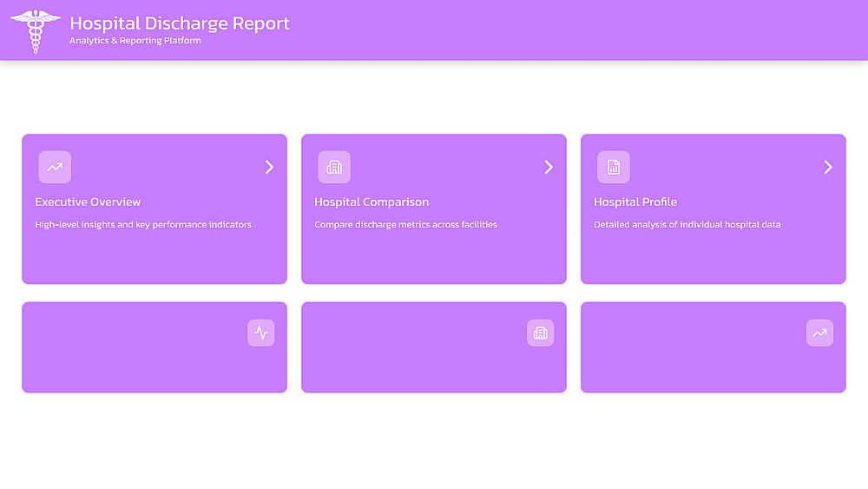Click the activity pulse icon in the lower left card
Screen dimensions: 868x489
pyautogui.click(x=260, y=333)
